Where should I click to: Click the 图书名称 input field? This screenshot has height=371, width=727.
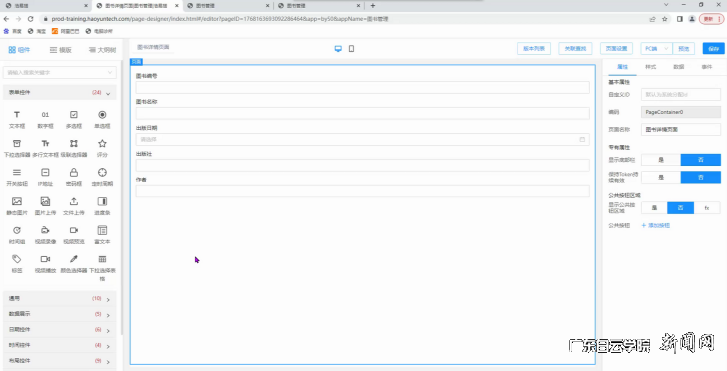363,113
